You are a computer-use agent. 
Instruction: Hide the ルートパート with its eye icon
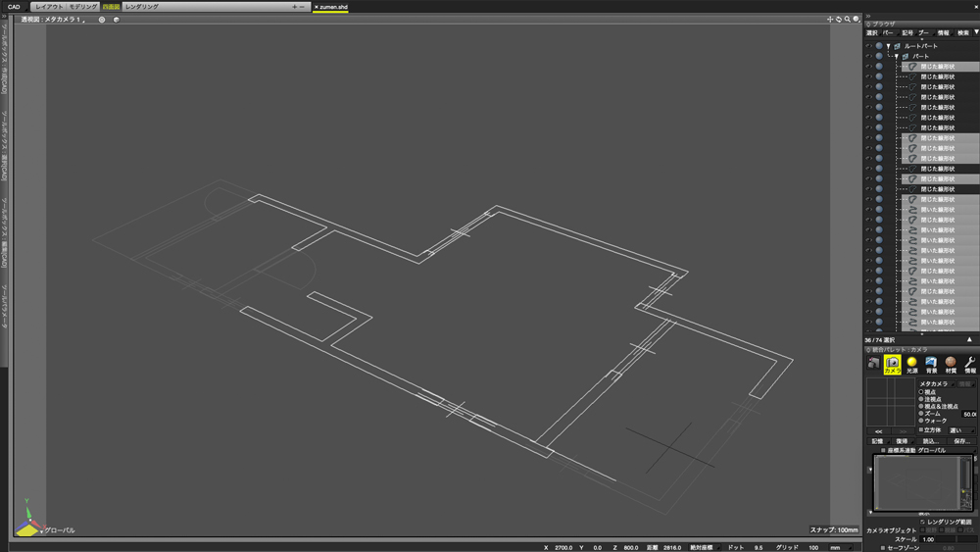click(868, 46)
